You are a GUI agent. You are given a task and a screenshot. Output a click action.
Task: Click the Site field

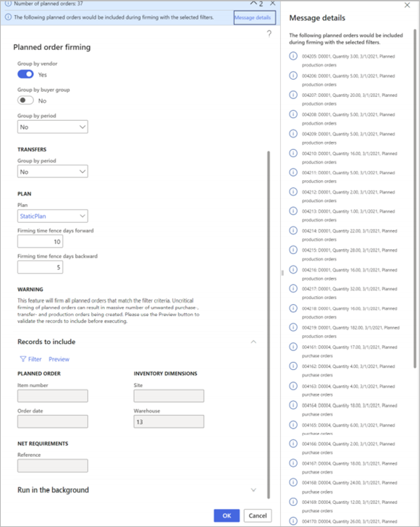pyautogui.click(x=169, y=396)
